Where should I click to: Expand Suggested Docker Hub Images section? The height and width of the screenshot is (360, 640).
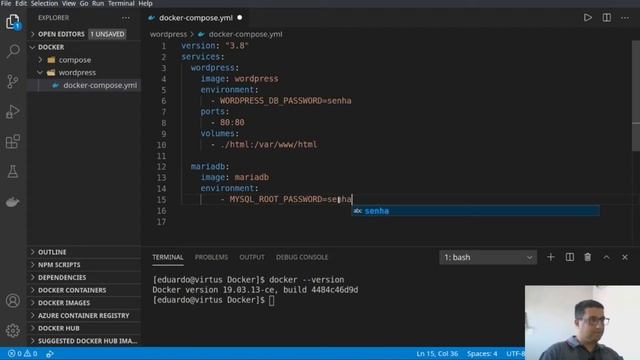click(84, 341)
